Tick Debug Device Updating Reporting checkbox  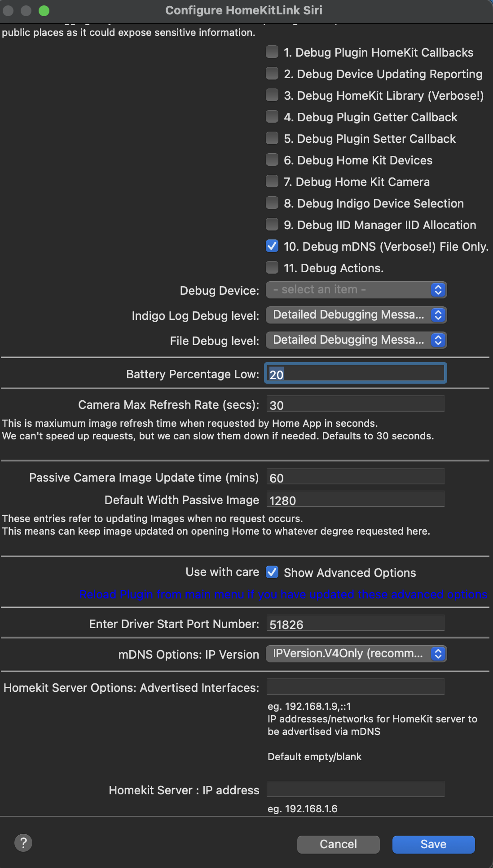[x=272, y=74]
